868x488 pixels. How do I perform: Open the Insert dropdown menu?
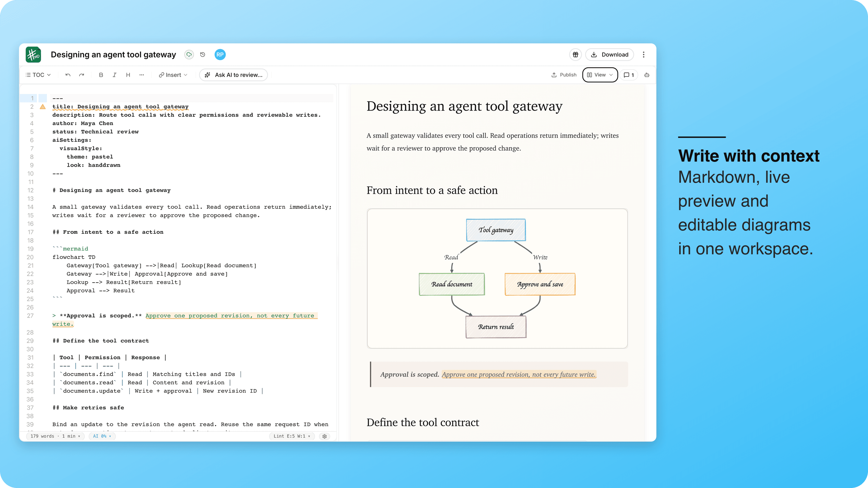(x=173, y=75)
